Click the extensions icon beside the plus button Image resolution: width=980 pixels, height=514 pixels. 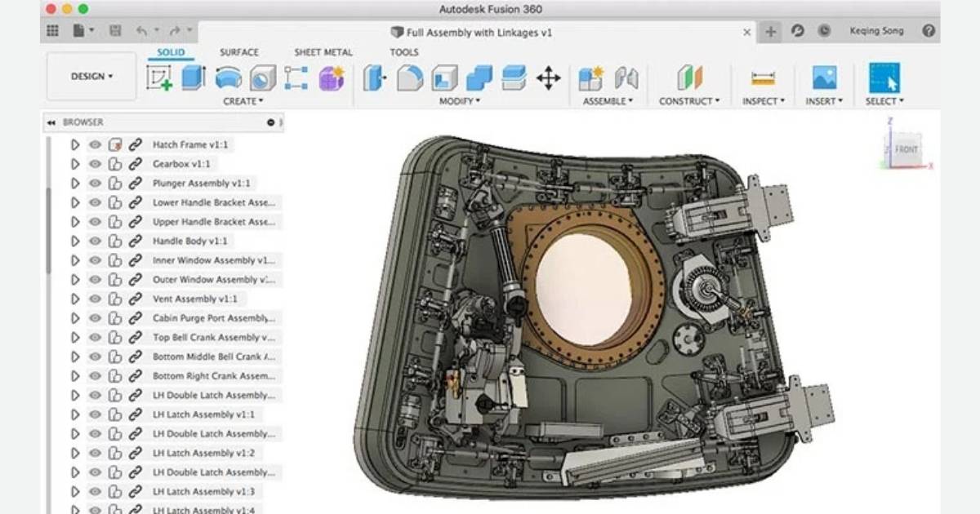tap(798, 31)
